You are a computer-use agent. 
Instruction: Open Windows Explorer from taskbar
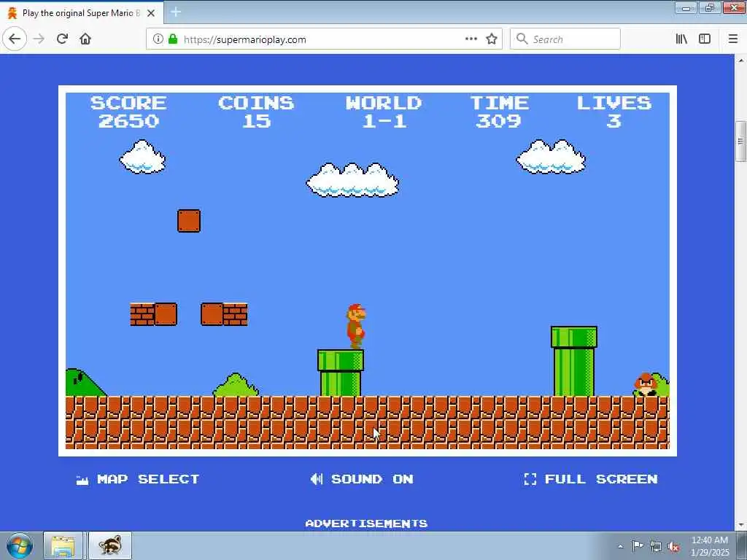[63, 545]
